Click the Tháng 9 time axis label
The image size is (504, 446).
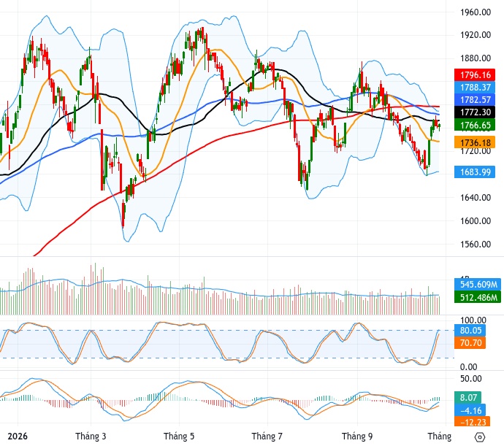(357, 437)
